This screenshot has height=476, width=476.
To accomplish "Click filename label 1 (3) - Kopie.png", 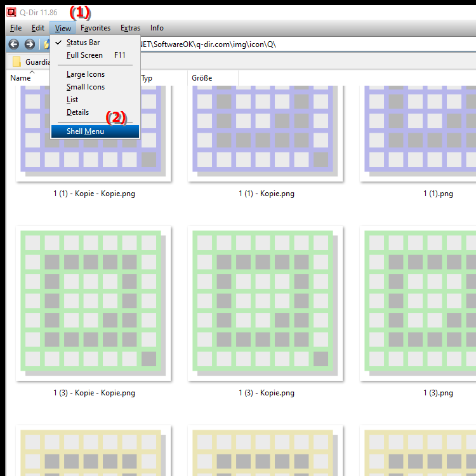I will tap(266, 393).
